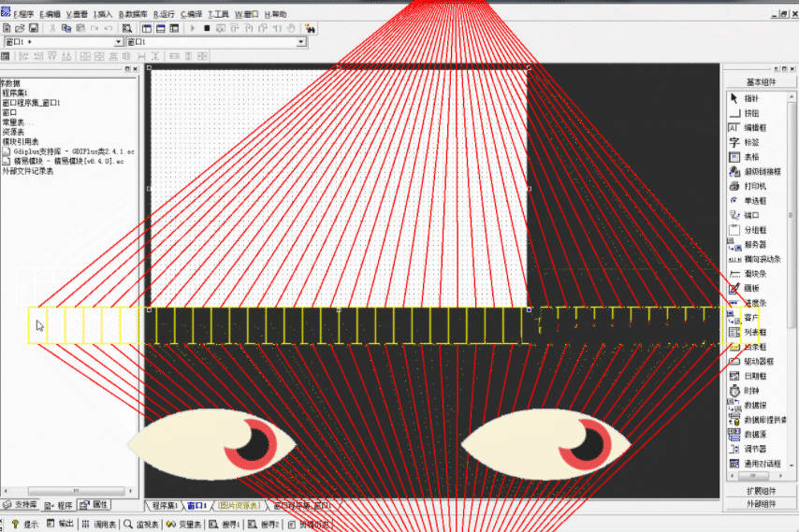Select 资源表 in the program tree
This screenshot has width=799, height=532.
point(13,132)
